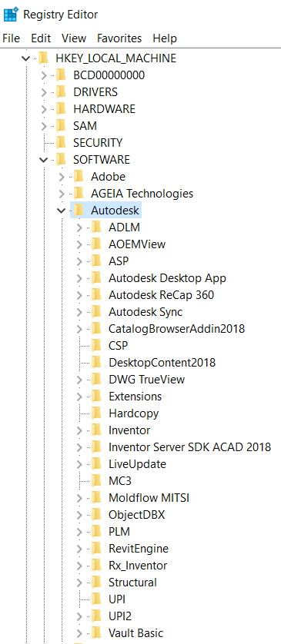Click the MC3 key folder icon
This screenshot has height=644, width=281.
(x=96, y=481)
